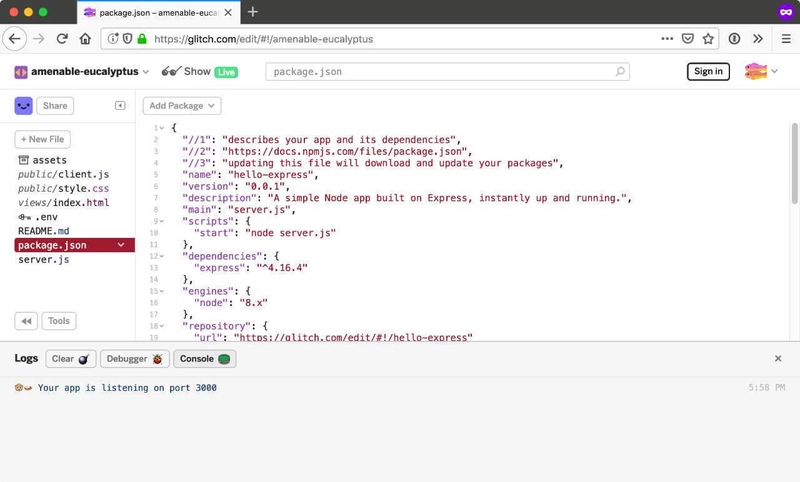The image size is (800, 482).
Task: Click the purple smiley user avatar
Action: 23,106
